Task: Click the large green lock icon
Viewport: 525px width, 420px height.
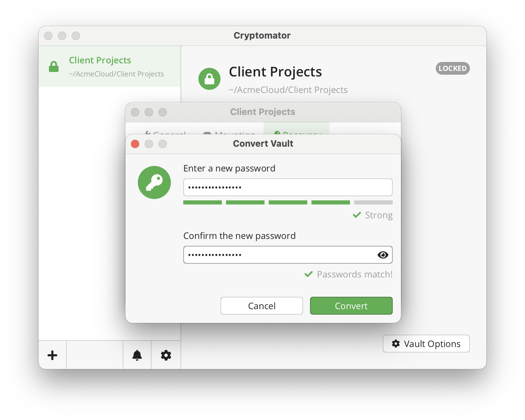Action: click(209, 79)
